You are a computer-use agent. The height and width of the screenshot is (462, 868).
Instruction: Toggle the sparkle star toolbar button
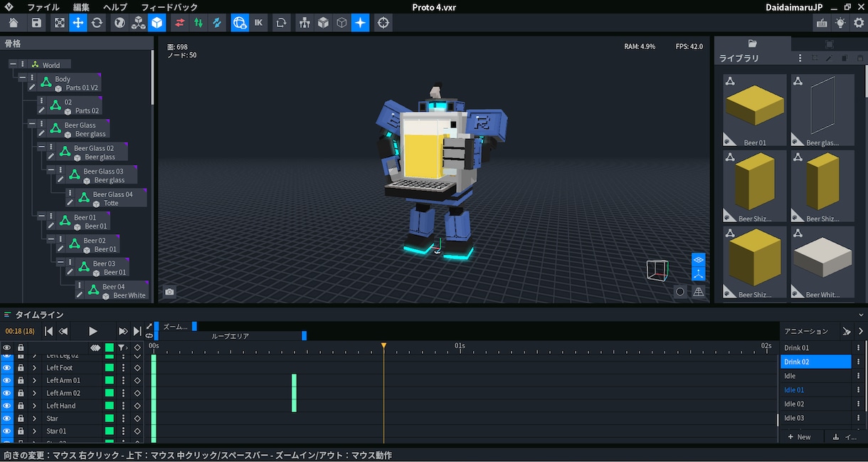click(x=361, y=23)
